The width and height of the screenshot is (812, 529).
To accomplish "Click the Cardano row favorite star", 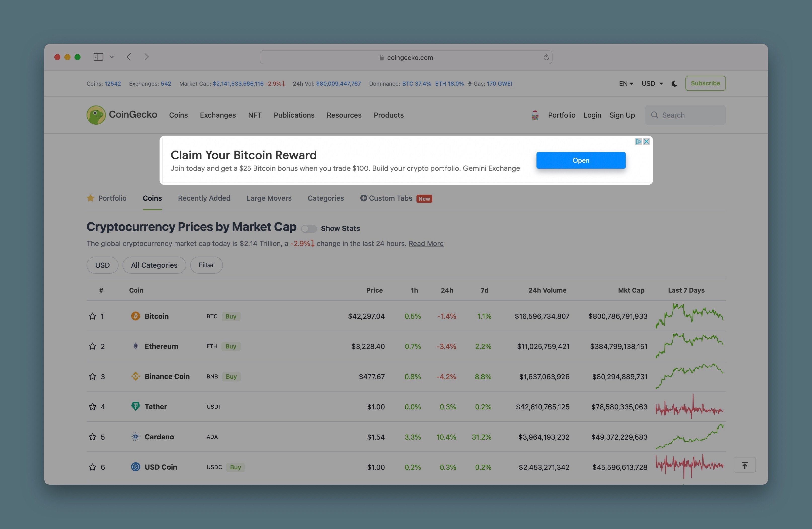I will [92, 437].
